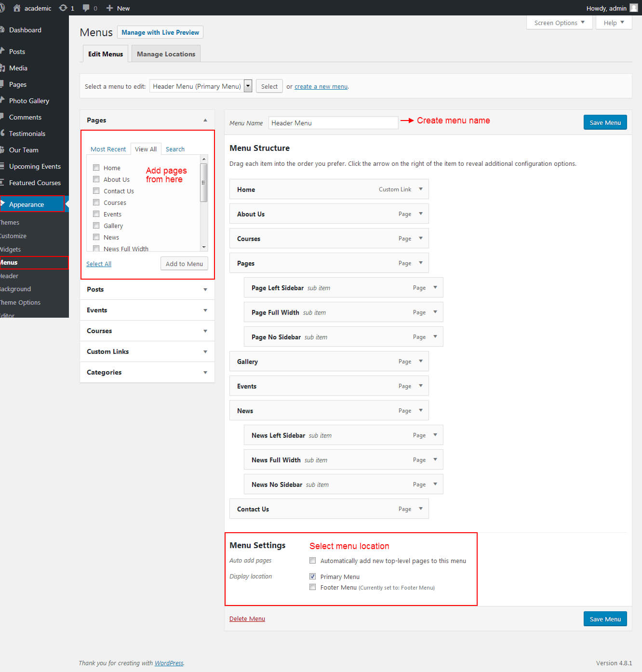Tick the Courses page checkbox

(x=96, y=202)
